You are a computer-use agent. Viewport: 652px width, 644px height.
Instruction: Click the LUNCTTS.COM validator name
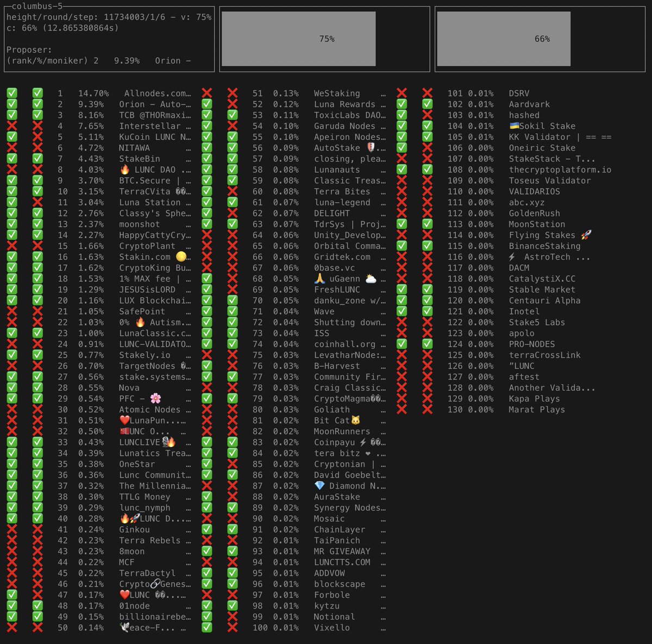click(x=342, y=562)
